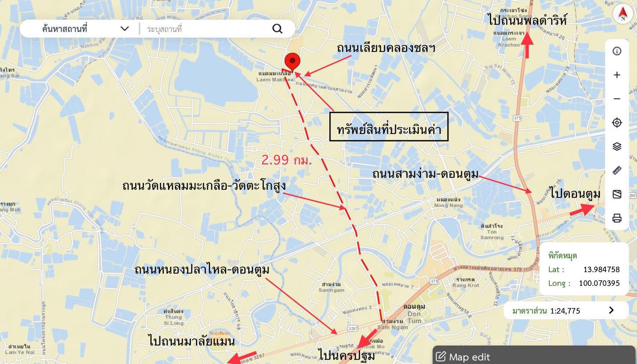
Task: Open the map layers icon
Action: pos(617,146)
